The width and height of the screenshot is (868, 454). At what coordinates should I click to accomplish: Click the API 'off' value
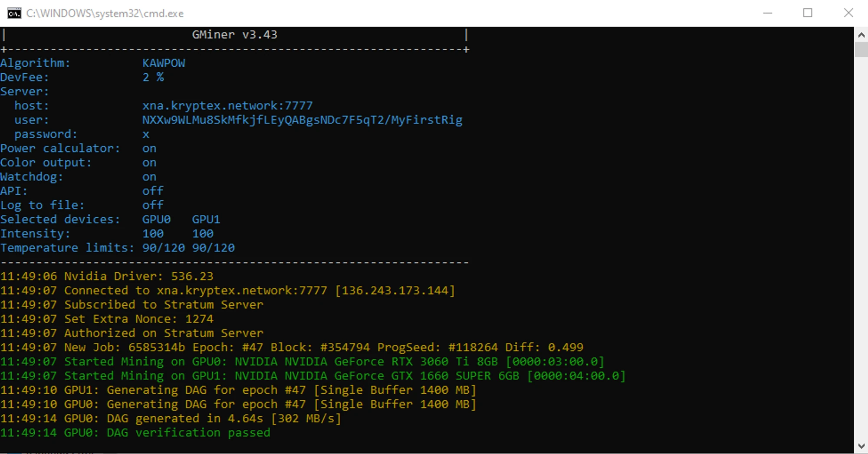tap(153, 191)
